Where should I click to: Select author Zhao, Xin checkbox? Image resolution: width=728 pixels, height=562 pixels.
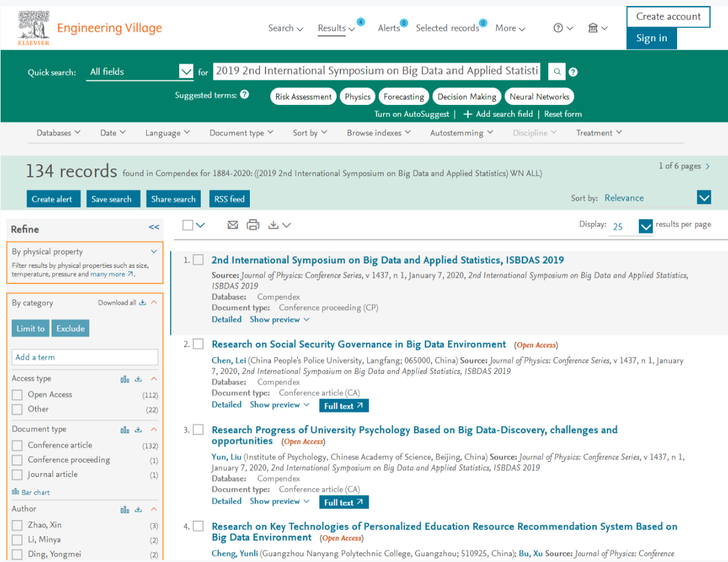pos(17,525)
